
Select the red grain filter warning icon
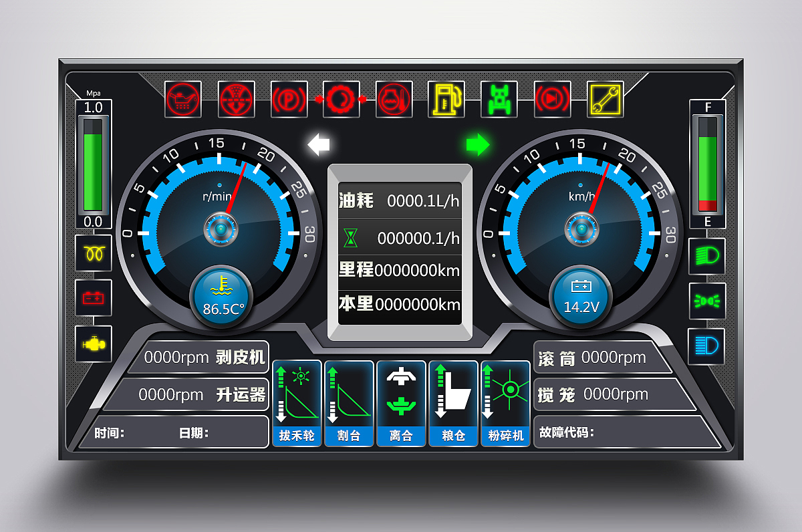click(237, 100)
